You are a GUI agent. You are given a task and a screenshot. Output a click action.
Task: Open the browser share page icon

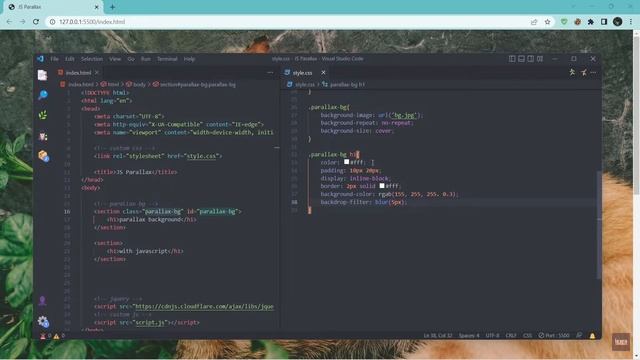click(534, 22)
